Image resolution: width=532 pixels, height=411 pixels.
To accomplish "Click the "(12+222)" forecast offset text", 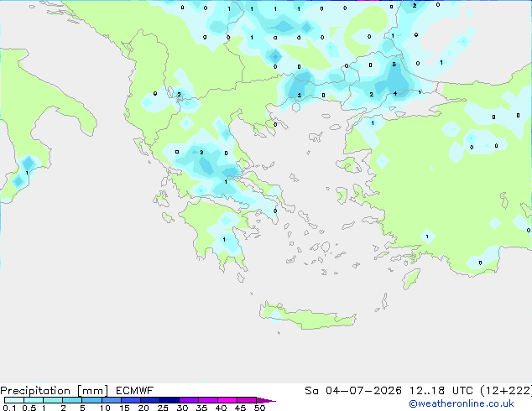I will click(x=506, y=391).
